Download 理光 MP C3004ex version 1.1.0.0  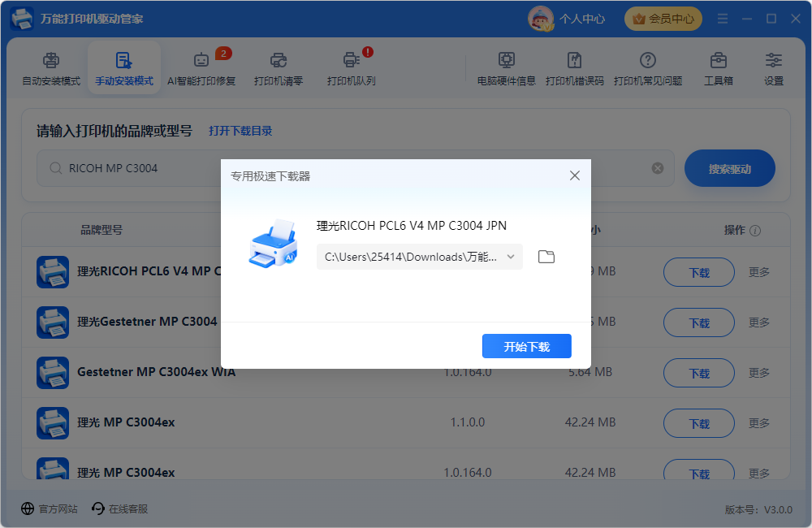click(698, 423)
